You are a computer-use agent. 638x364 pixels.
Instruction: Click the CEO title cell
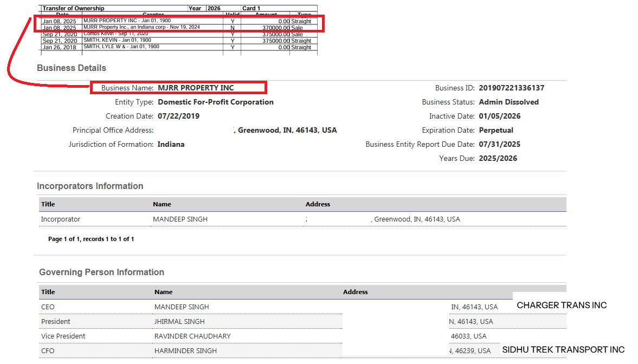[48, 307]
